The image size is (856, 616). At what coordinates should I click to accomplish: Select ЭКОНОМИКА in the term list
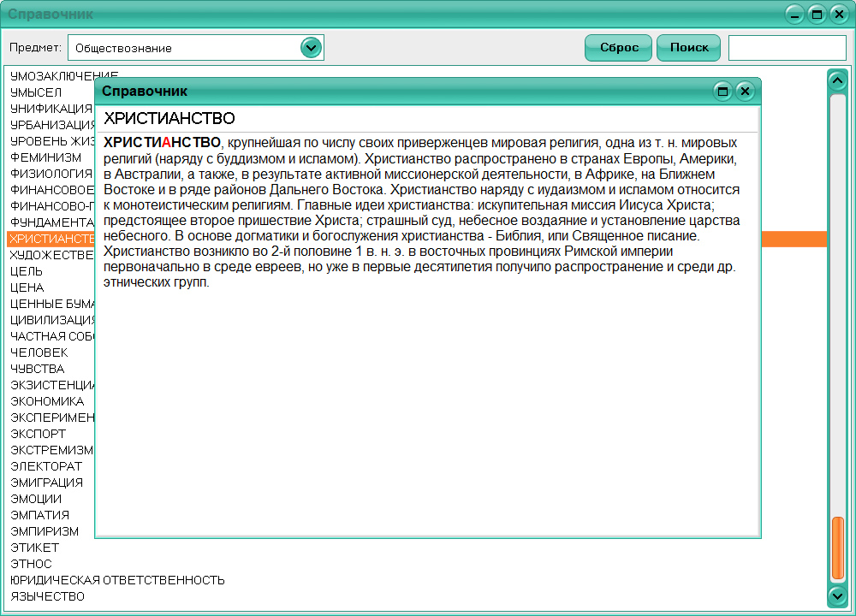click(47, 401)
